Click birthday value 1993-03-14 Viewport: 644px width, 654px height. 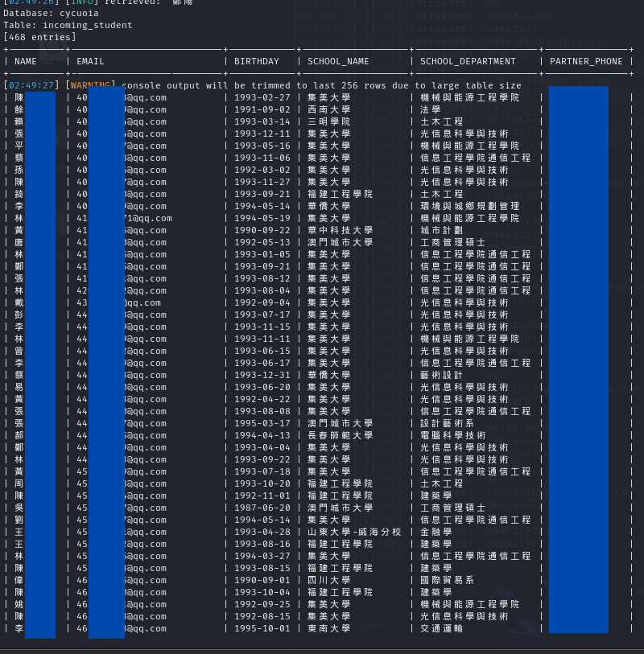pyautogui.click(x=262, y=121)
